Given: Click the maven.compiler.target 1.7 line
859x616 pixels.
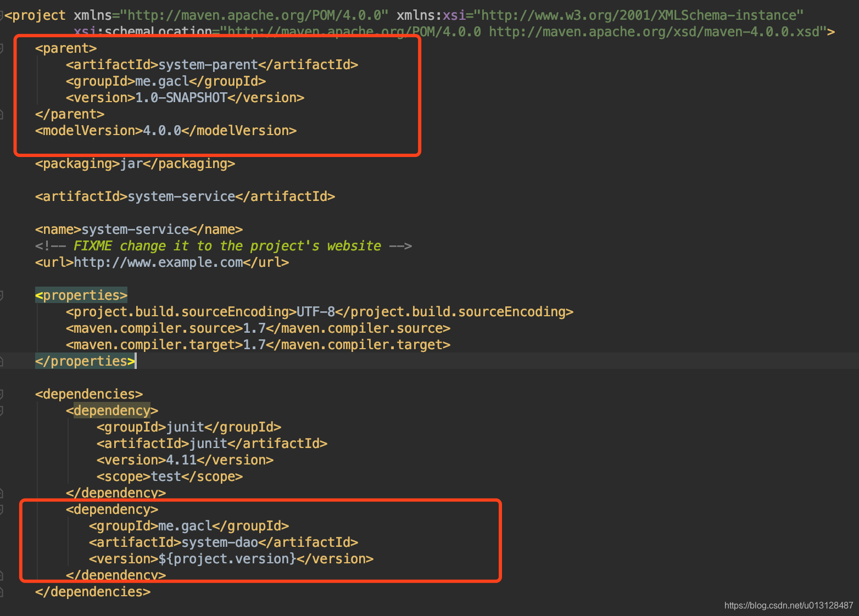Looking at the screenshot, I should (x=258, y=345).
